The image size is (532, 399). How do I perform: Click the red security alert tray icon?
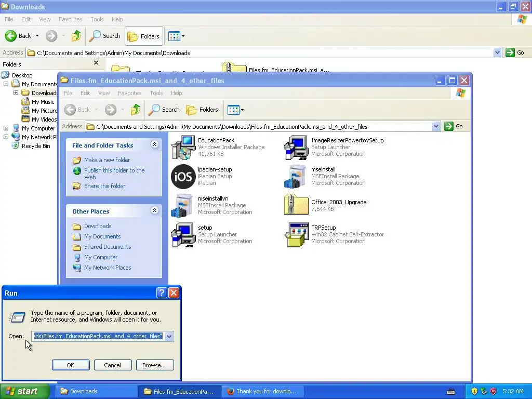pyautogui.click(x=494, y=391)
